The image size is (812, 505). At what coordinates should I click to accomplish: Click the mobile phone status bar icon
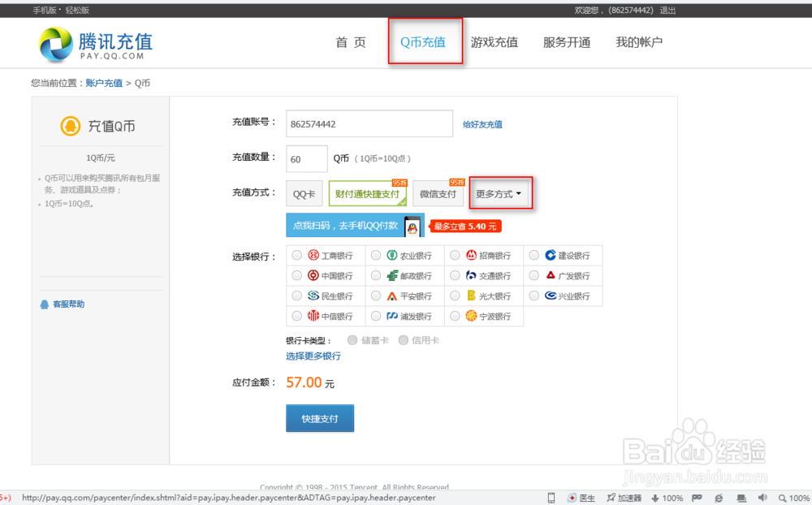(551, 498)
